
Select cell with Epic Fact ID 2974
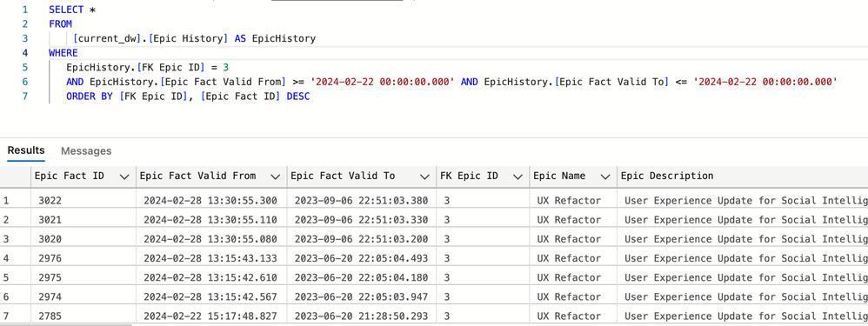pos(83,296)
